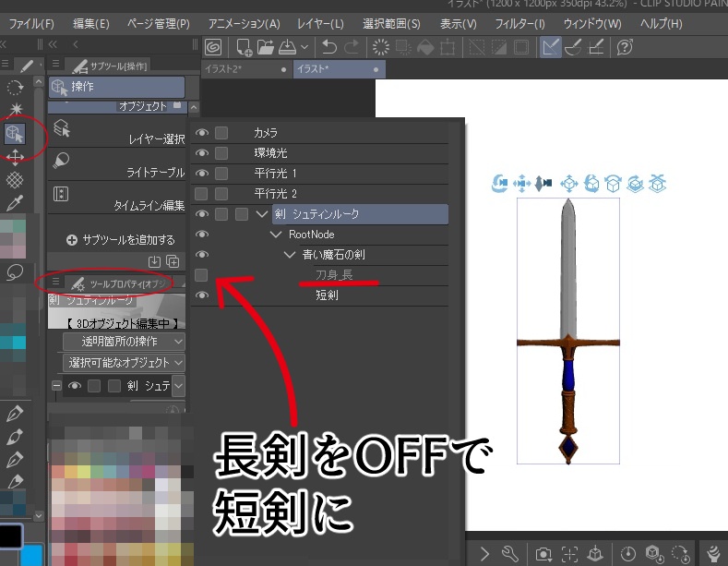
Task: Collapse the RootNode chevron
Action: tap(276, 235)
